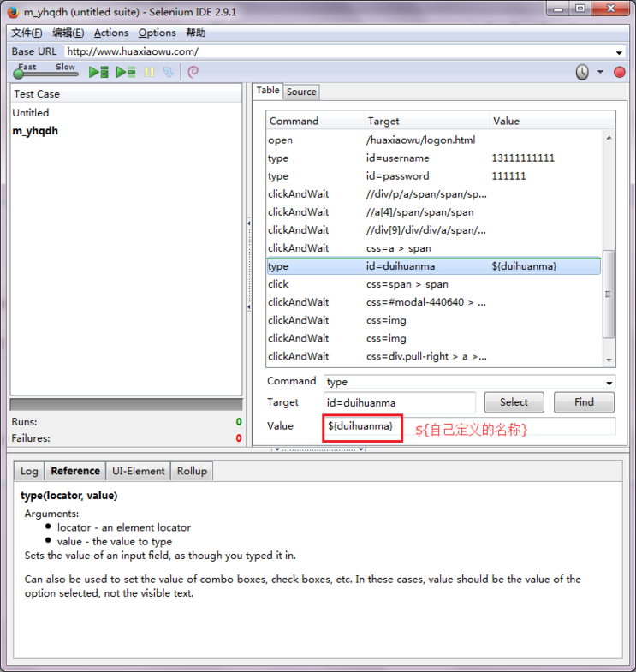Click the command table scrollbar thumb

(609, 294)
